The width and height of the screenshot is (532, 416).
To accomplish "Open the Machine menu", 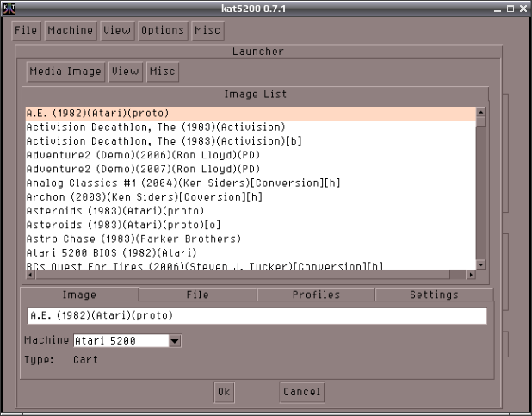I will point(71,30).
